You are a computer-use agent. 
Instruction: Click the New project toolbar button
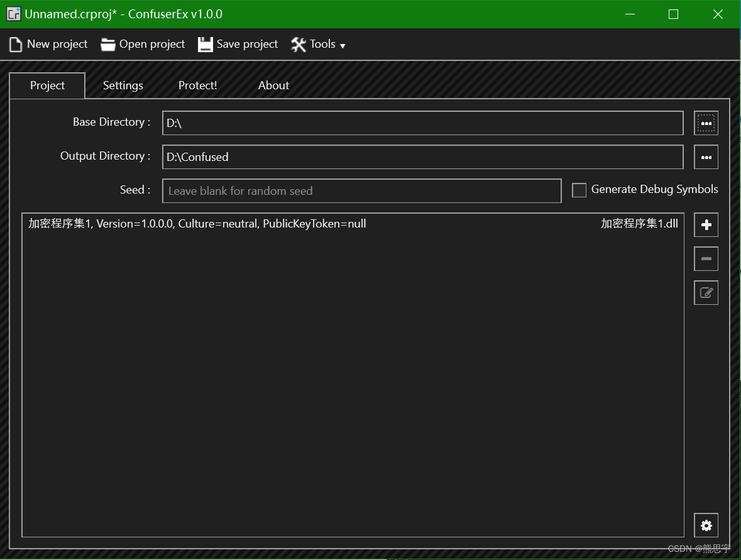coord(48,45)
